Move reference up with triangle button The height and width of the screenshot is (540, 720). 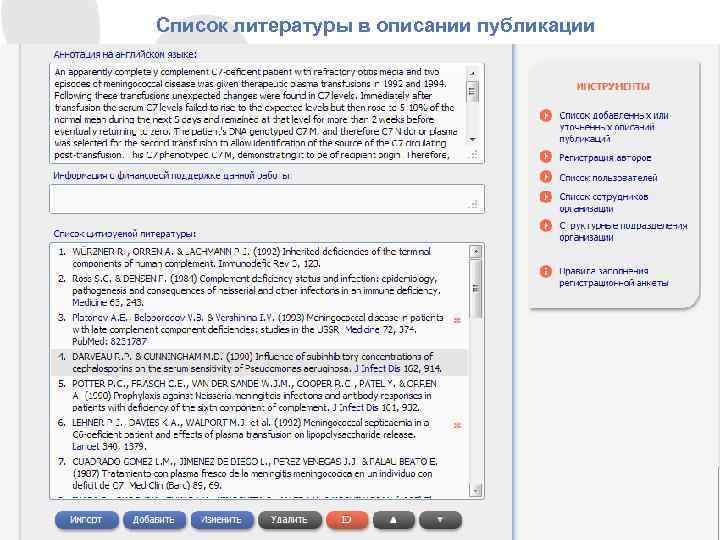click(x=394, y=520)
